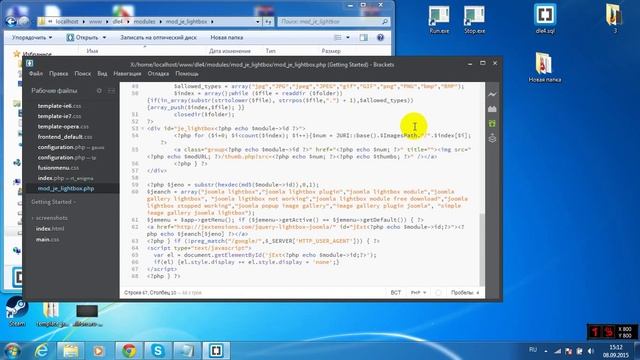
Task: Click Windows Start button
Action: click(12, 351)
